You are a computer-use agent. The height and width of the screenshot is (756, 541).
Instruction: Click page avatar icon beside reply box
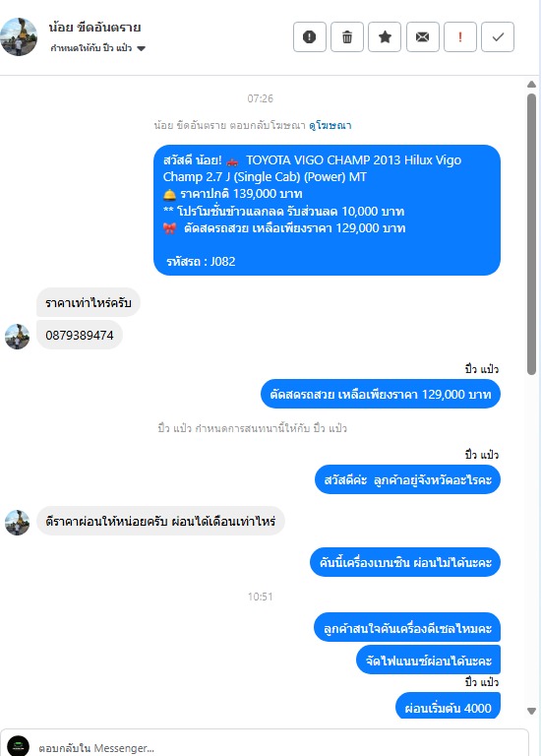click(19, 746)
